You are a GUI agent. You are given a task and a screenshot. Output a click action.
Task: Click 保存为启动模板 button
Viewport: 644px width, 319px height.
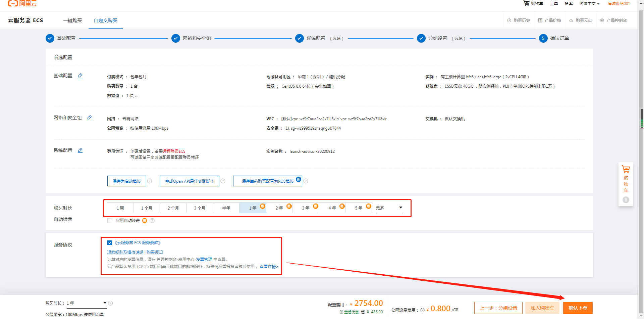point(127,181)
